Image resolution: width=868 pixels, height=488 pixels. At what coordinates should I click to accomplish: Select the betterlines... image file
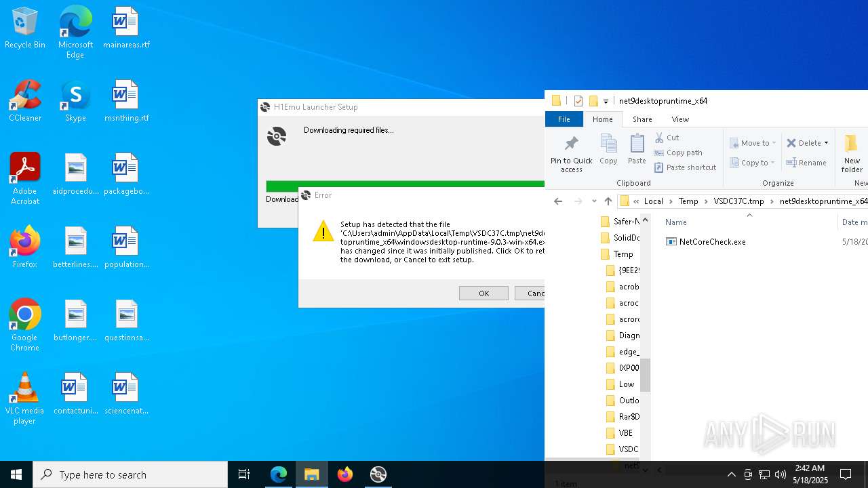[x=75, y=248]
